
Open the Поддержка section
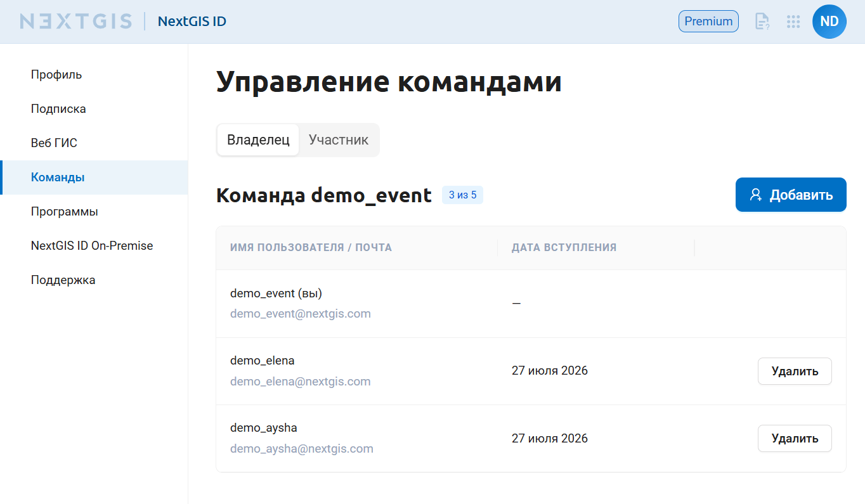point(94,280)
